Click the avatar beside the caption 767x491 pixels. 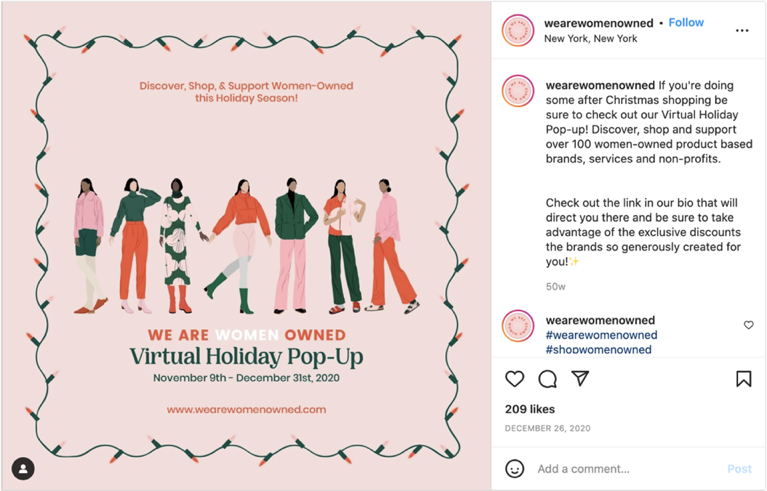(x=518, y=91)
